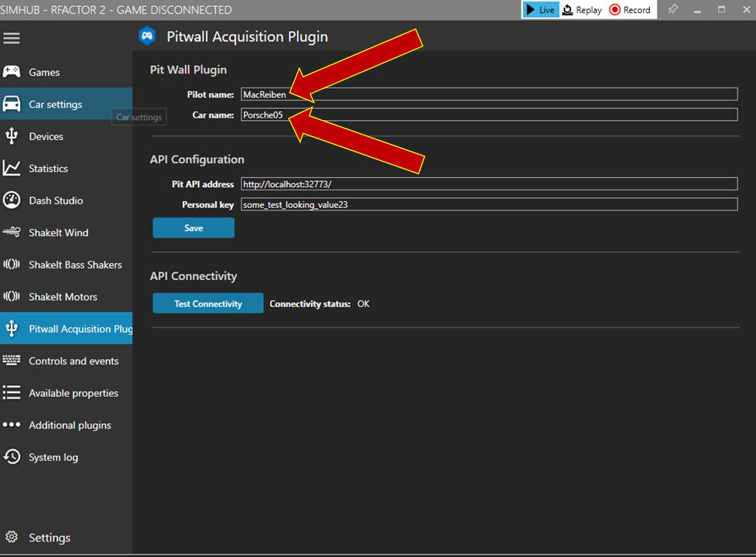Viewport: 756px width, 557px height.
Task: Open ShakeIt Motors section
Action: click(x=66, y=296)
